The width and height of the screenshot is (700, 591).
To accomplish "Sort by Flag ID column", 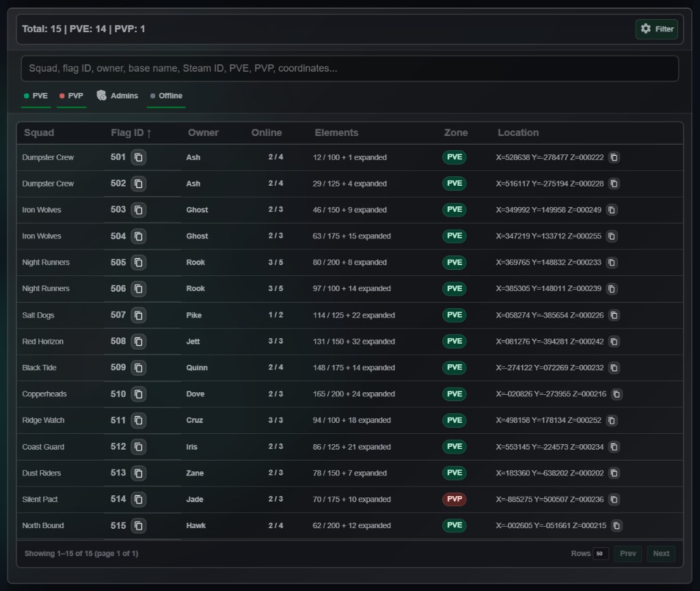I will click(x=131, y=133).
